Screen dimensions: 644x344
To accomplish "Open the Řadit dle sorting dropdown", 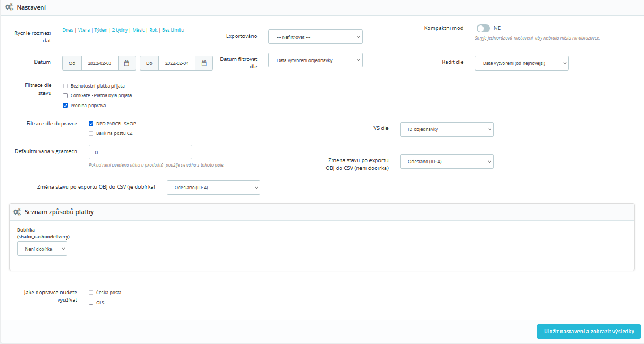I will pos(521,63).
